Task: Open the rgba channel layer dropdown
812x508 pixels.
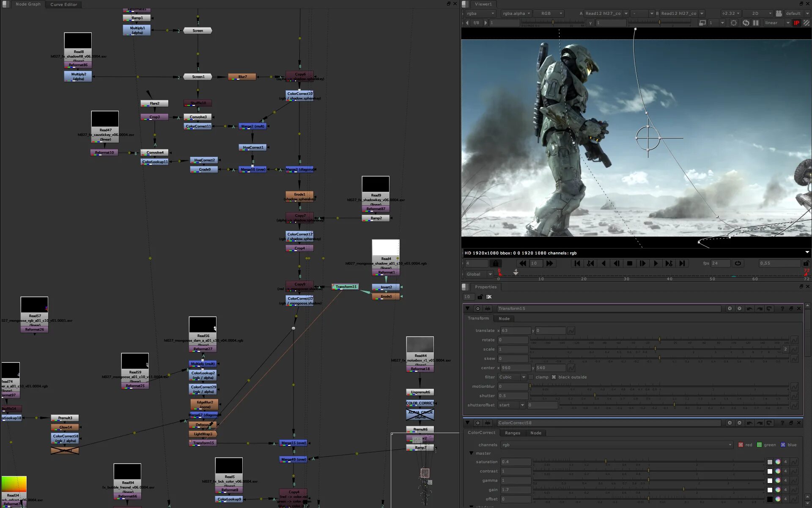Action: tap(481, 14)
